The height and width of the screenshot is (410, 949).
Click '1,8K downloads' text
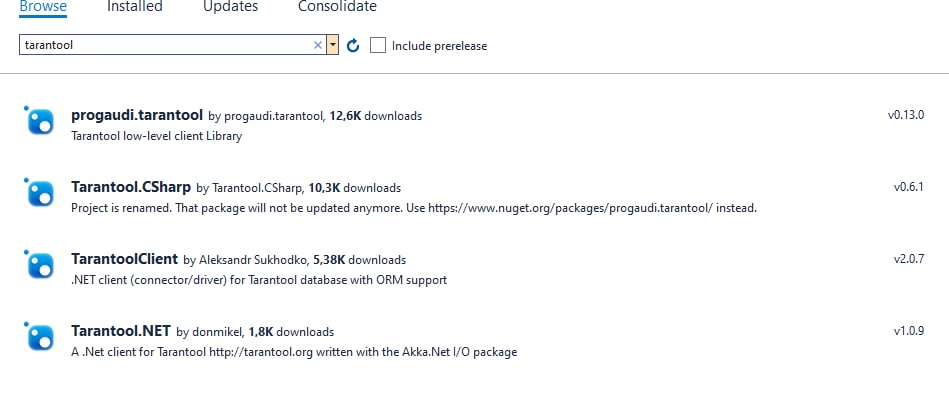click(x=291, y=332)
